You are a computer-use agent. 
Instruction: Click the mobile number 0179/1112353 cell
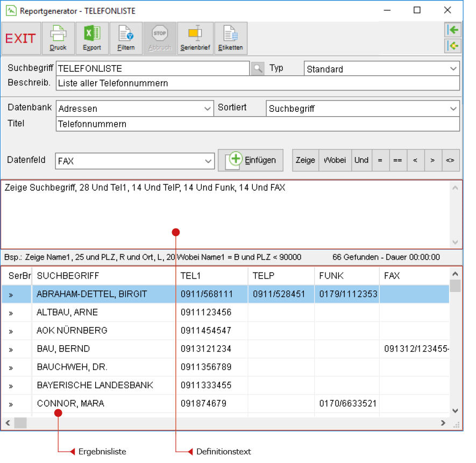click(x=348, y=294)
